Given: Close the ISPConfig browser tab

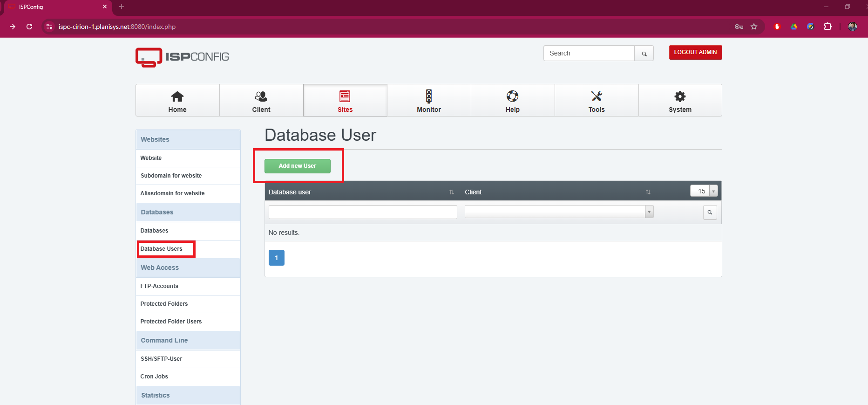Looking at the screenshot, I should pyautogui.click(x=105, y=7).
